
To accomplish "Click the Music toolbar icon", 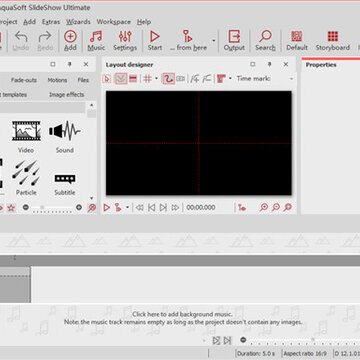I will tap(96, 41).
